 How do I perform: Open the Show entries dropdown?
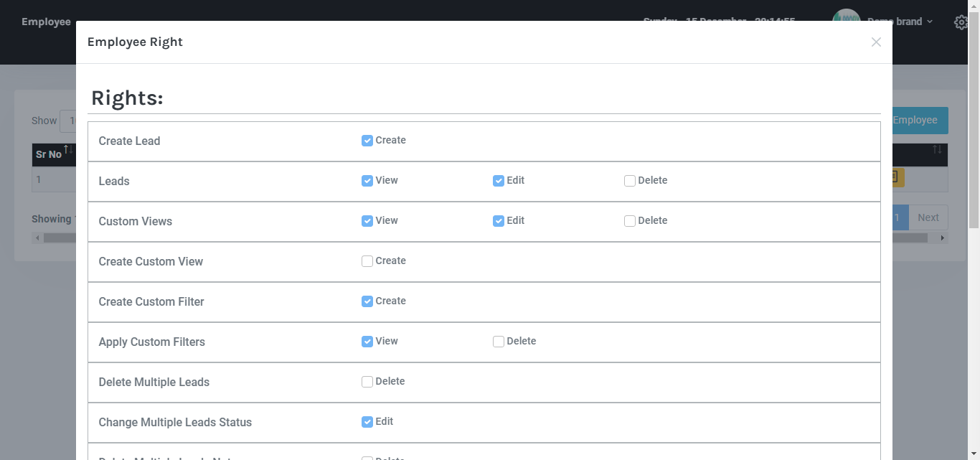[68, 121]
